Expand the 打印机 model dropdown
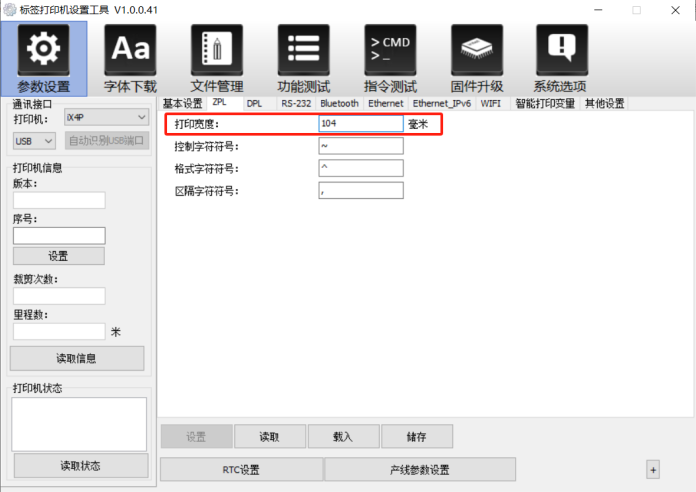This screenshot has height=492, width=696. click(107, 117)
